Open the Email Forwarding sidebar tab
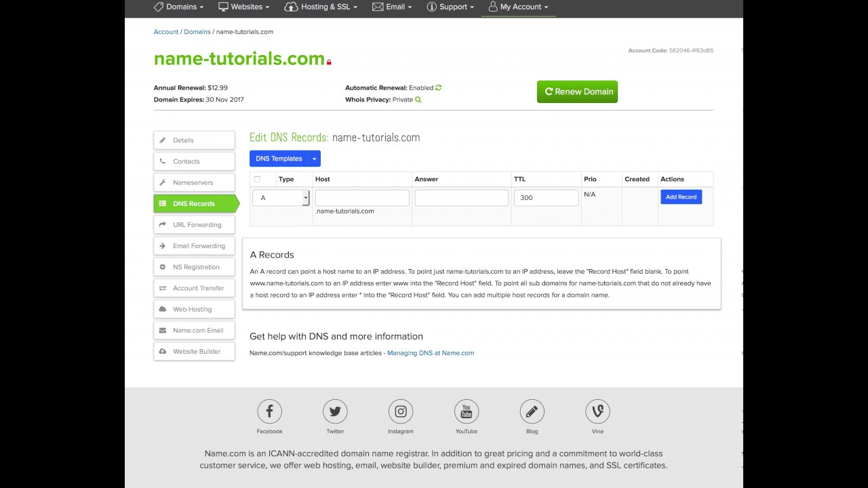Viewport: 868px width, 488px height. tap(195, 246)
